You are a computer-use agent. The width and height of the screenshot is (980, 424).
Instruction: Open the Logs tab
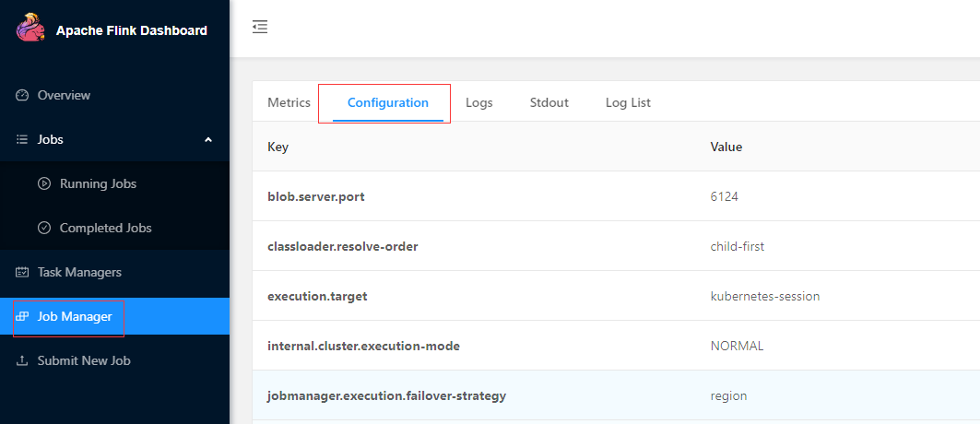point(478,103)
